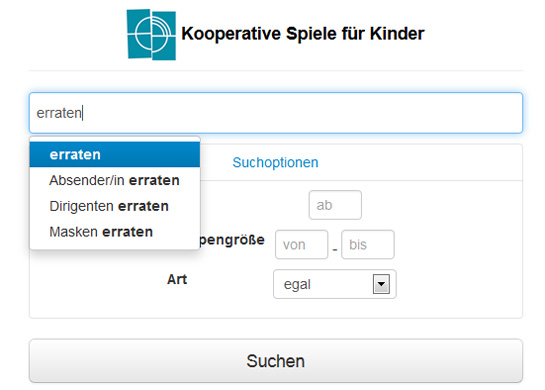545x390 pixels.
Task: Click the search field containing 'erraten'
Action: pyautogui.click(x=276, y=113)
